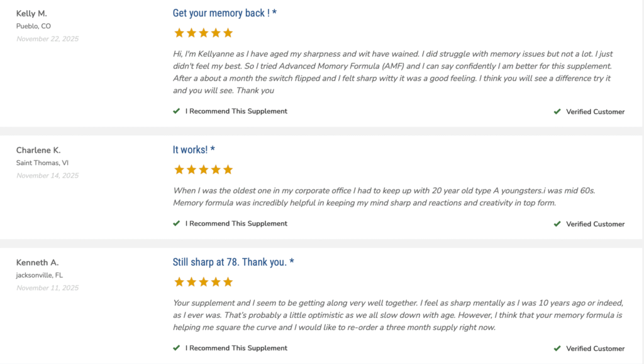Click the Saint Thomas, VI location text
The height and width of the screenshot is (364, 644).
click(42, 163)
